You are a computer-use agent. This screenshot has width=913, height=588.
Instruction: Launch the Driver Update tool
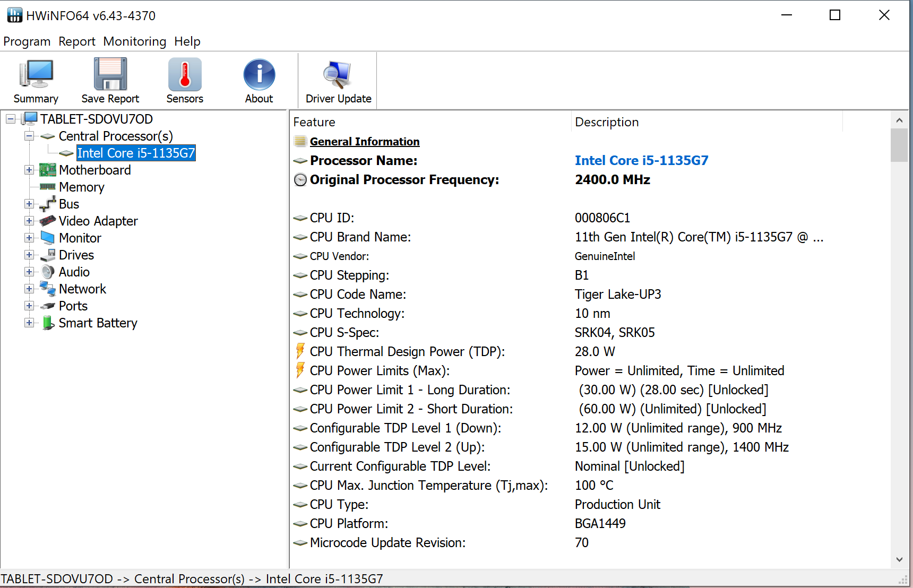coord(338,75)
